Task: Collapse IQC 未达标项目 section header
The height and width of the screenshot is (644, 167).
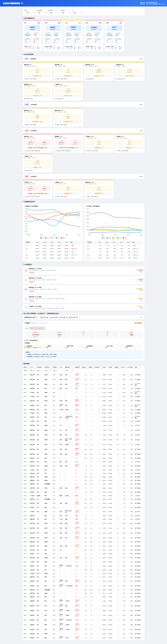Action: click(x=83, y=59)
